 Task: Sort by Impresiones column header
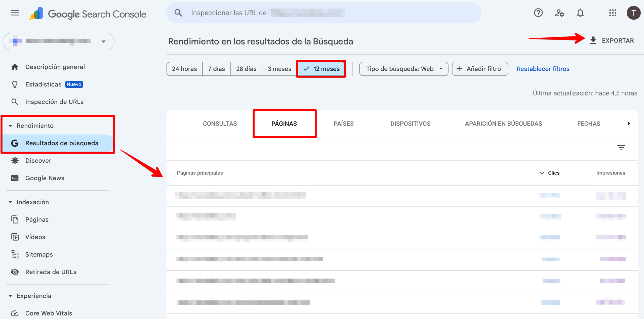(x=611, y=173)
